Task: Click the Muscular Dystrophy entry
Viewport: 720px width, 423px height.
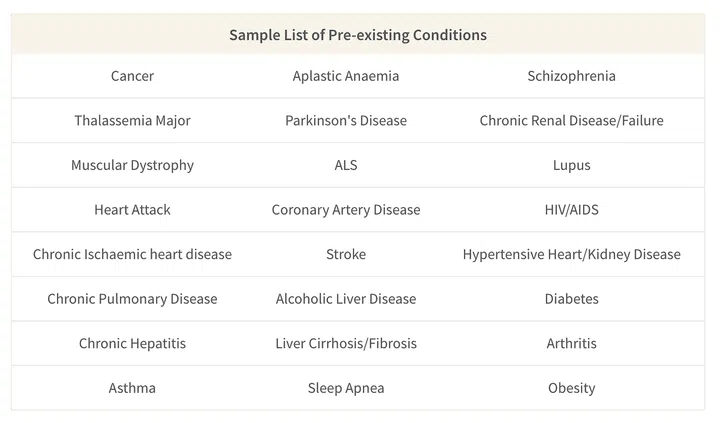Action: coord(132,165)
